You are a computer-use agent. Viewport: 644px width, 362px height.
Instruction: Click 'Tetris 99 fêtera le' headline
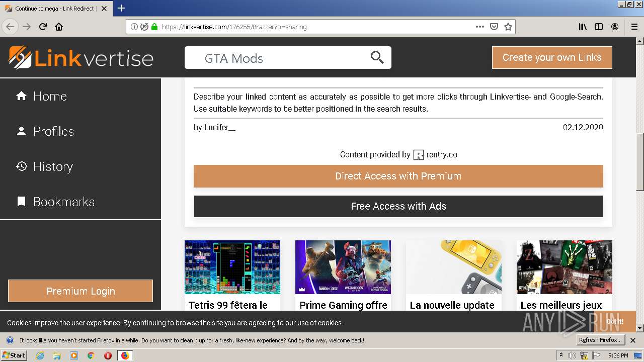228,305
